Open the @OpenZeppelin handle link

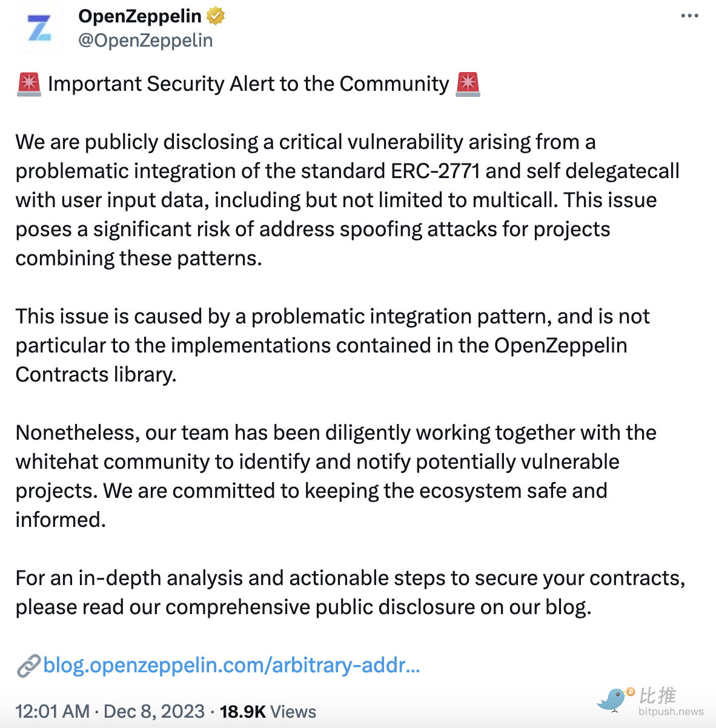pyautogui.click(x=145, y=41)
